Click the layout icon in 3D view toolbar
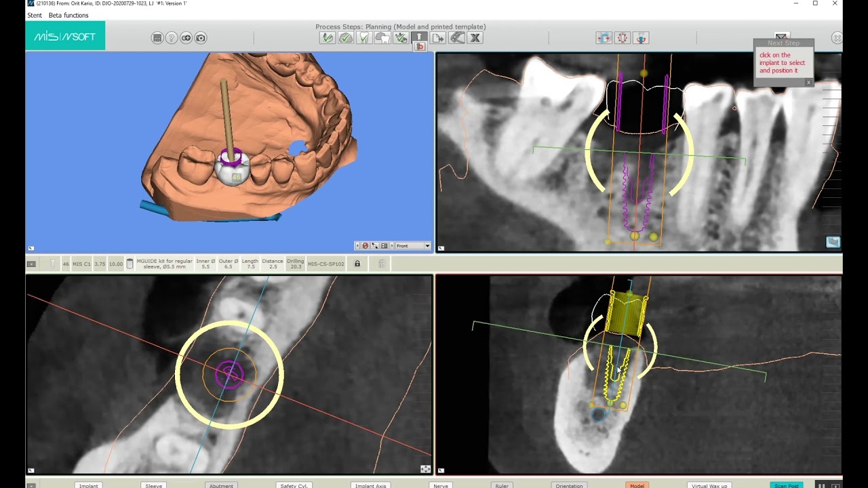Screen dimensions: 868x488 pos(384,245)
